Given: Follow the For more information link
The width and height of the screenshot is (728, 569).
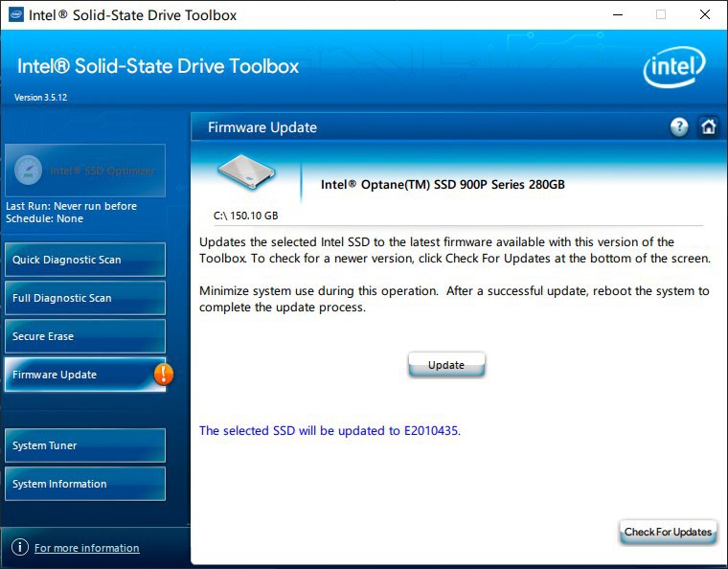Looking at the screenshot, I should (87, 548).
